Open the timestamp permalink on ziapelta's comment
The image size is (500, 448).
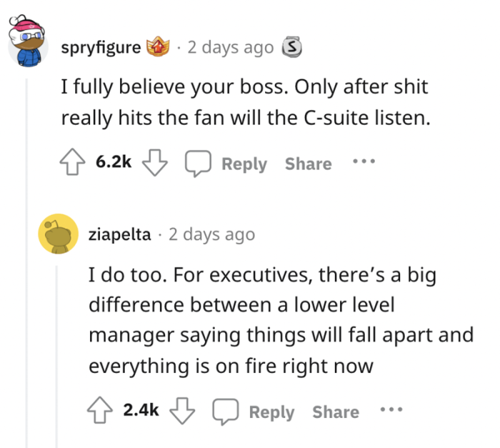[211, 234]
